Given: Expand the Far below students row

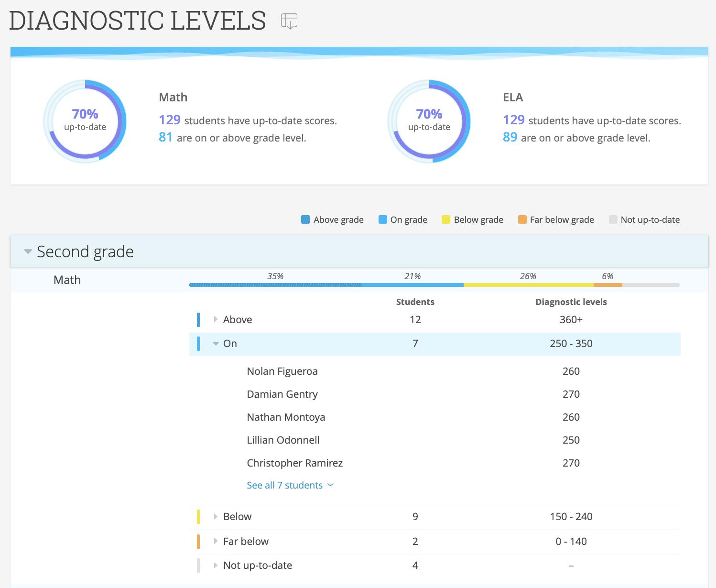Looking at the screenshot, I should [x=216, y=541].
